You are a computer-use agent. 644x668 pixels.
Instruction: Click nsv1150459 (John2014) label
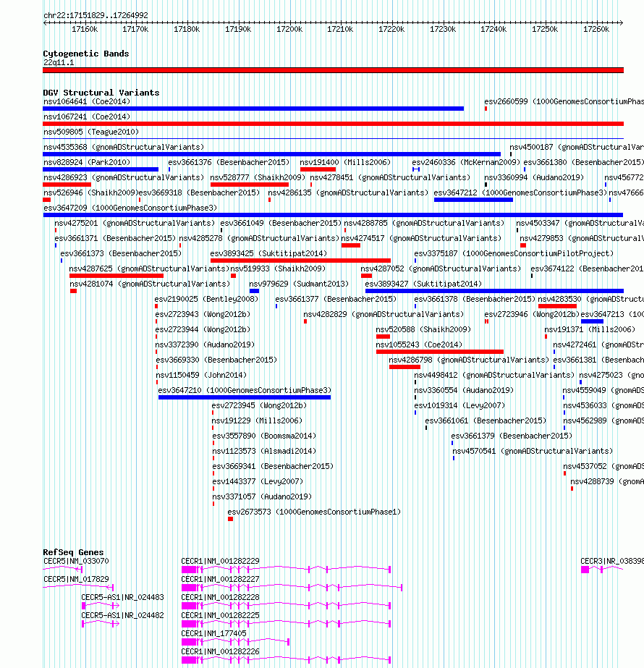(x=201, y=376)
